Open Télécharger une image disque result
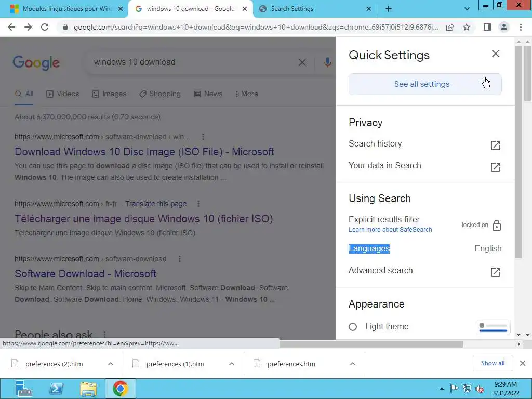 coord(143,219)
